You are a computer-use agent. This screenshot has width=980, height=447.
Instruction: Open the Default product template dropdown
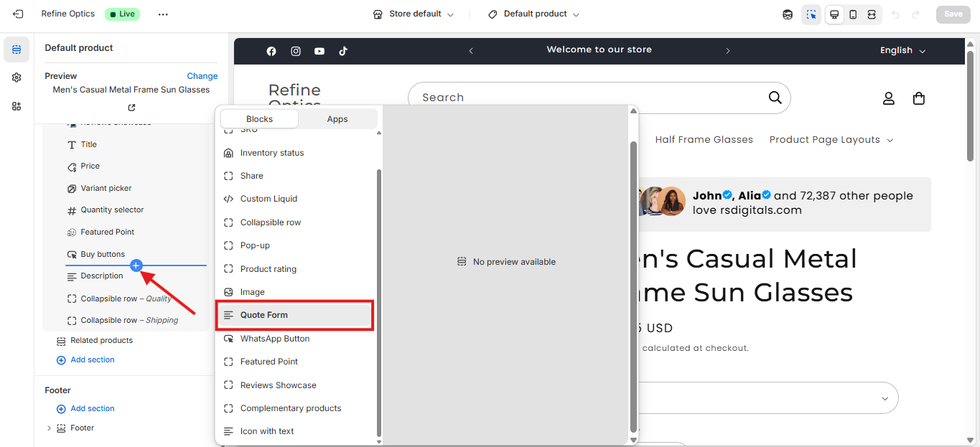coord(533,14)
